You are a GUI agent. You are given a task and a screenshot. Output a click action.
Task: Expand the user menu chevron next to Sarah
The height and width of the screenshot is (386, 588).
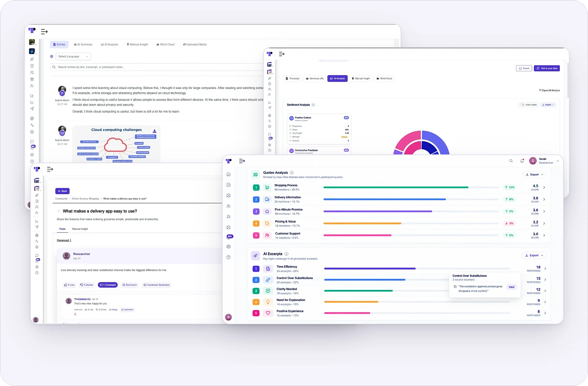[x=558, y=161]
